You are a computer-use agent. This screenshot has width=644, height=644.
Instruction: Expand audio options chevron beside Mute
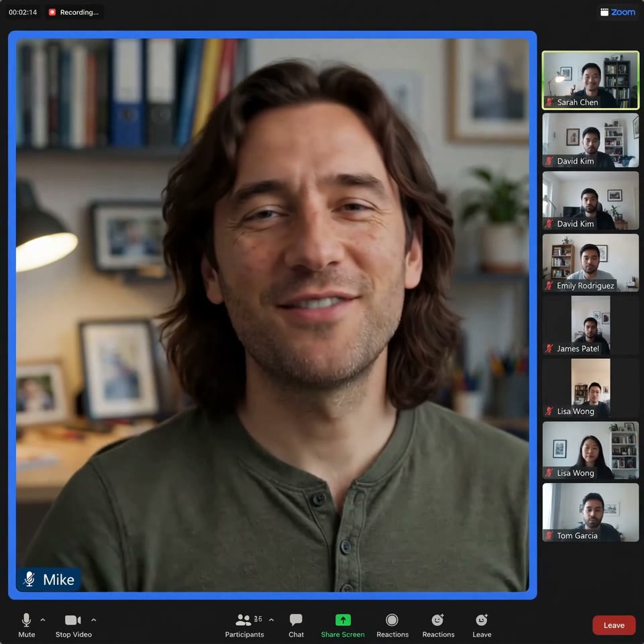[x=43, y=620]
